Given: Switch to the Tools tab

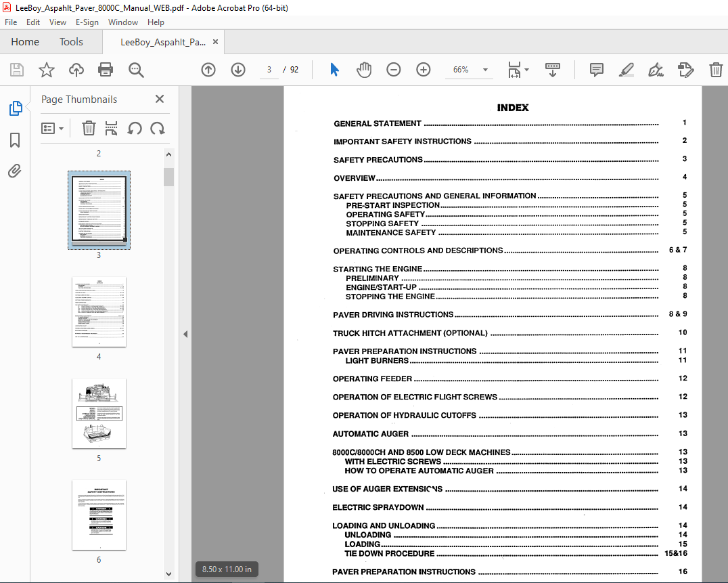Looking at the screenshot, I should [x=71, y=42].
